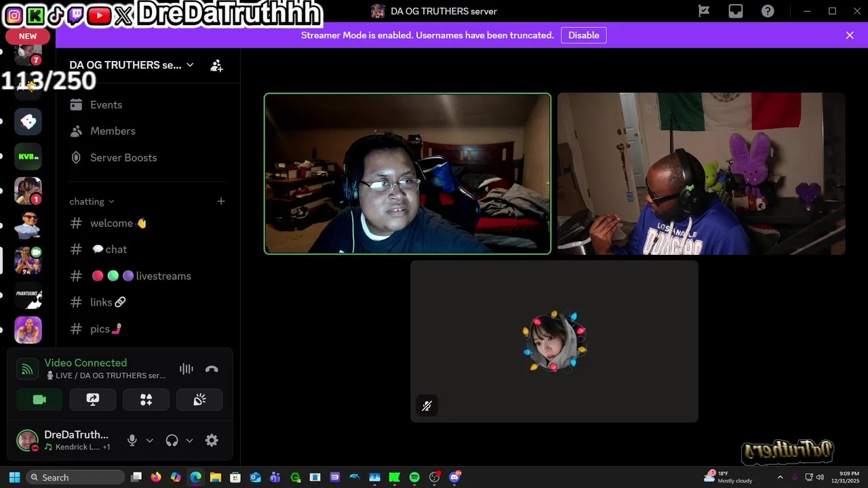Mute the microphone

[x=132, y=441]
